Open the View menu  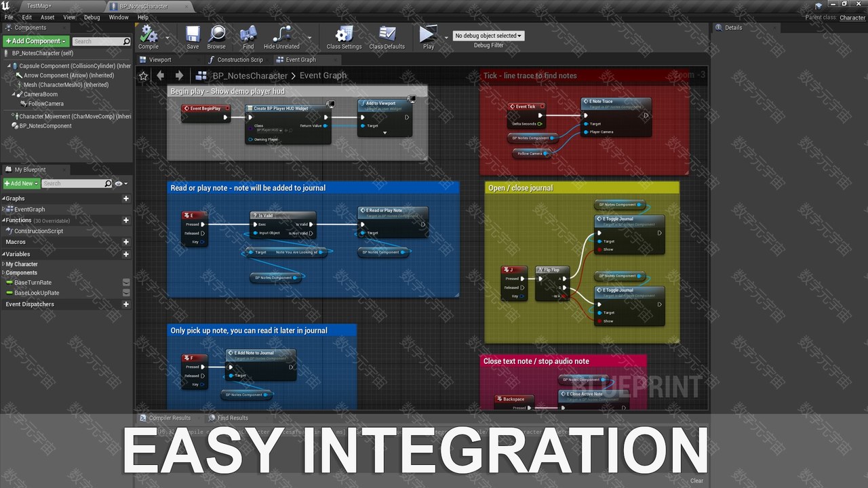(69, 18)
